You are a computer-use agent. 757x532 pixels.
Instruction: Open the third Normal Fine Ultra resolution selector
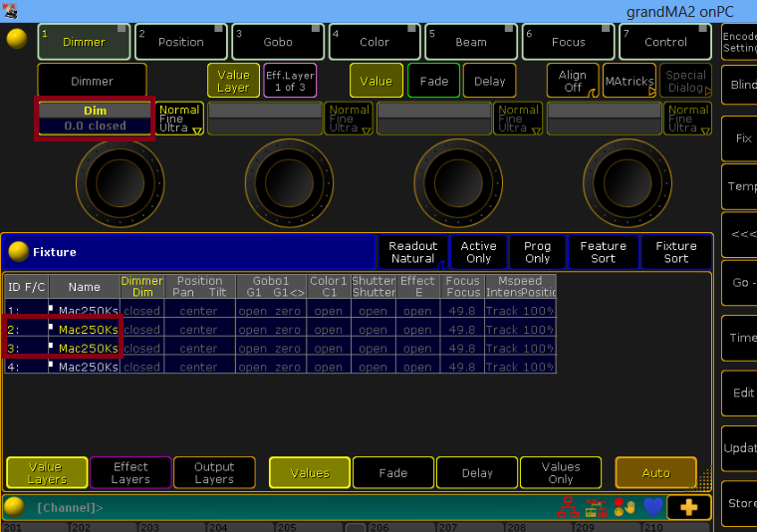pyautogui.click(x=518, y=119)
